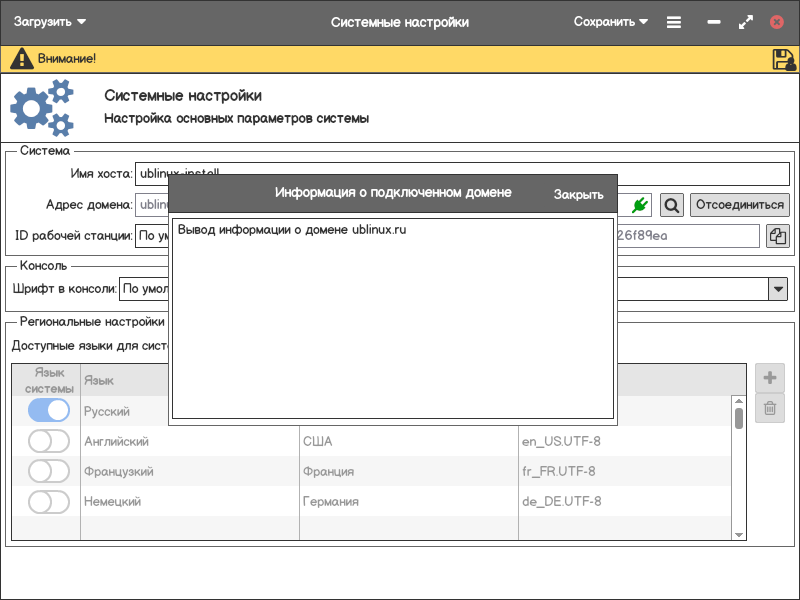Viewport: 800px width, 600px height.
Task: Click the green plug domain connection icon
Action: coord(640,205)
